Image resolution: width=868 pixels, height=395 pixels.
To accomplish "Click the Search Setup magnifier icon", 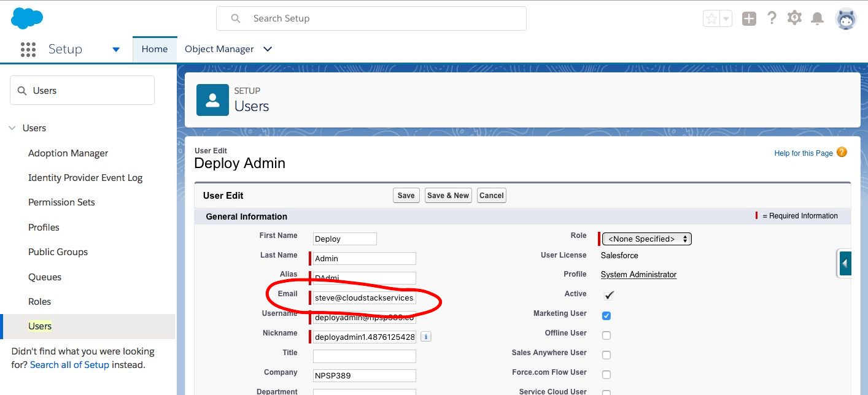I will [x=236, y=18].
